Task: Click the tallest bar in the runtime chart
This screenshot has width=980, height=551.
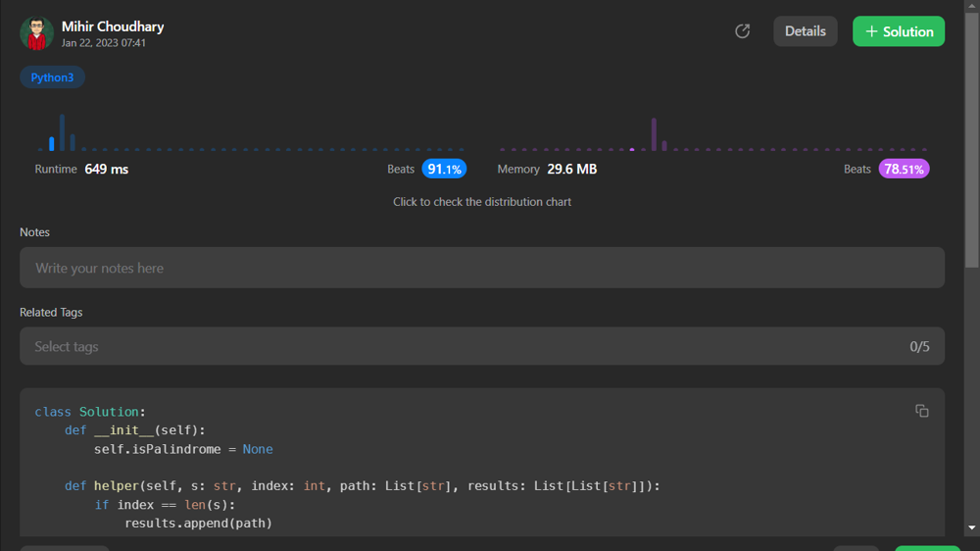Action: pos(62,132)
